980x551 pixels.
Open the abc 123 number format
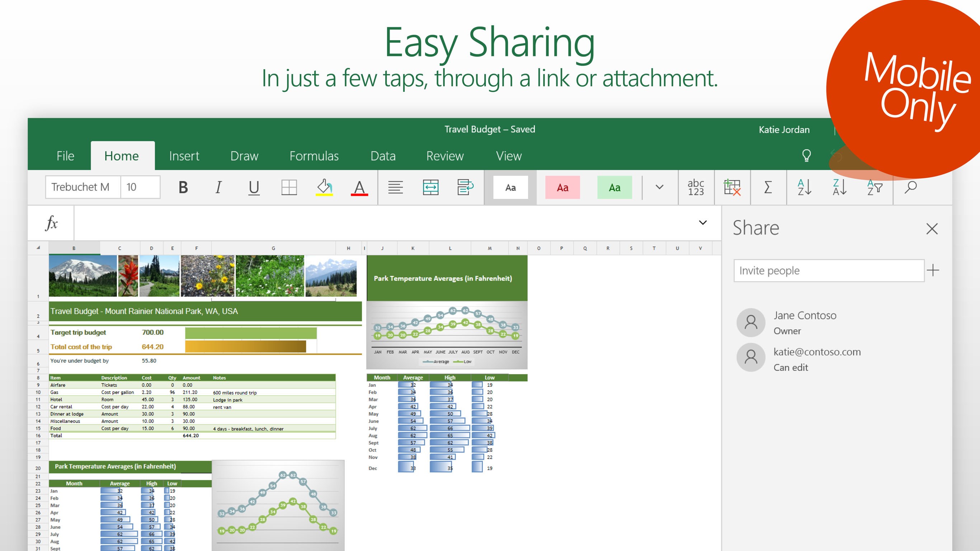(x=696, y=187)
